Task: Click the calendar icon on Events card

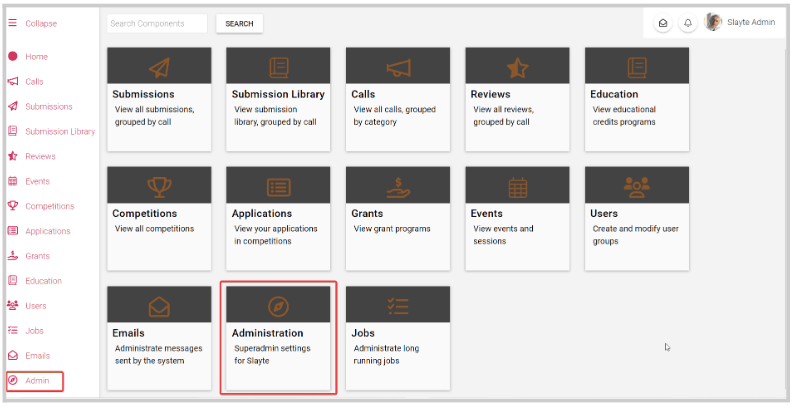Action: tap(517, 187)
